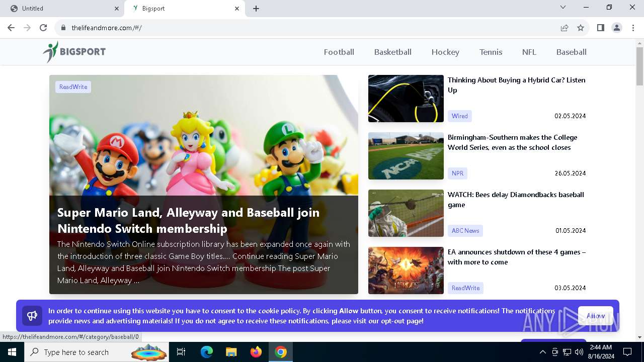
Task: Open a new tab with the plus button
Action: [x=256, y=9]
